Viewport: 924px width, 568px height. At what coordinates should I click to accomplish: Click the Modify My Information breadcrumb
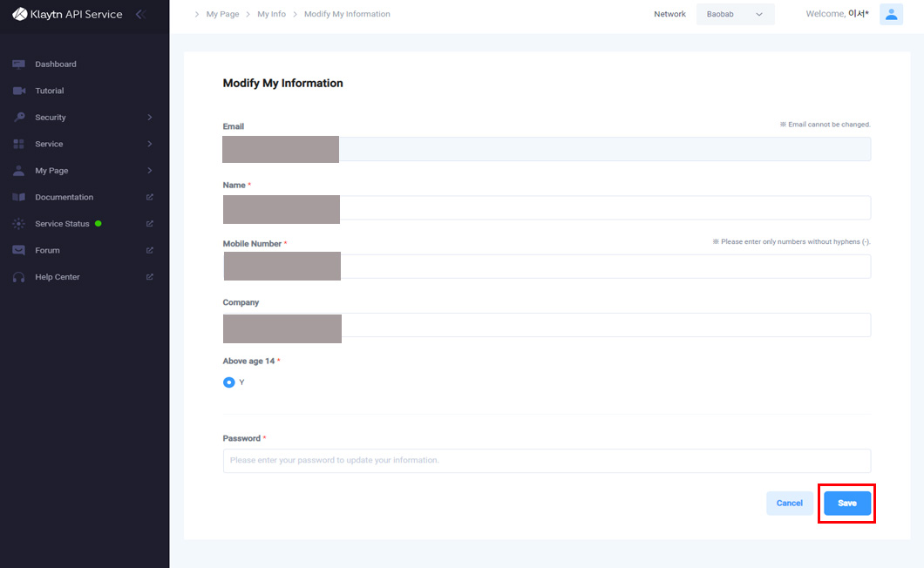coord(347,14)
